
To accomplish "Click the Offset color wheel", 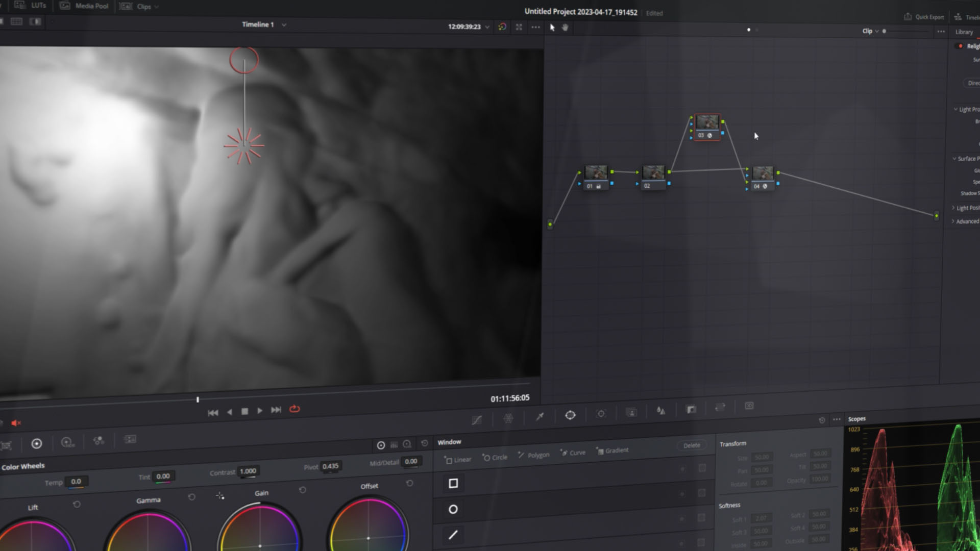I will point(368,523).
